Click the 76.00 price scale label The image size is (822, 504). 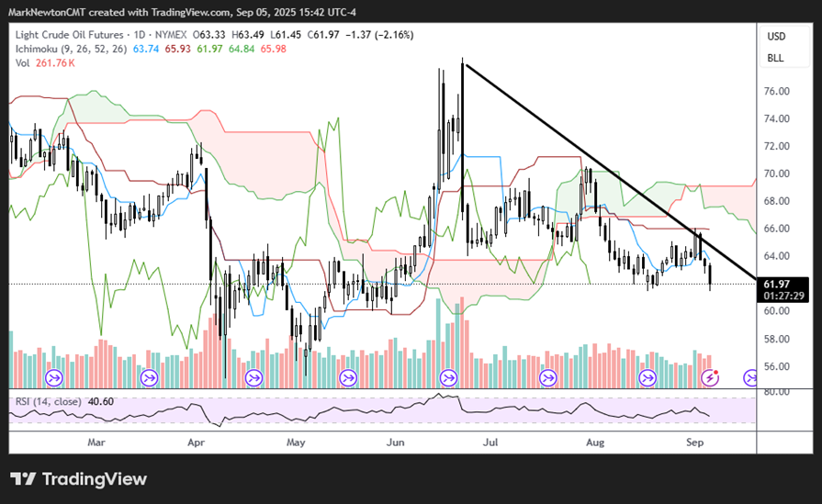(777, 91)
